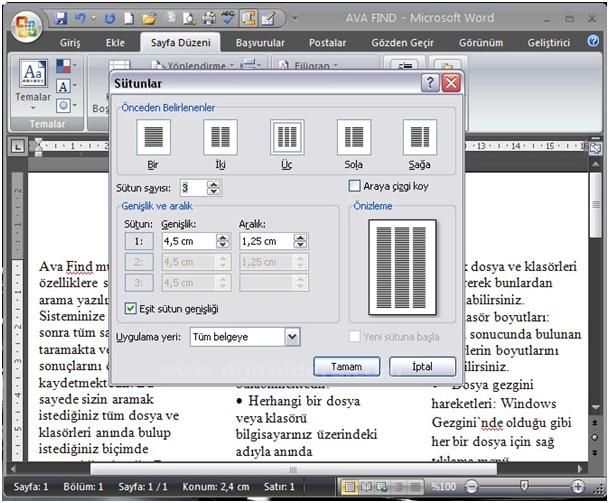The height and width of the screenshot is (503, 609).
Task: Run spelling and grammar check
Action: [x=228, y=18]
